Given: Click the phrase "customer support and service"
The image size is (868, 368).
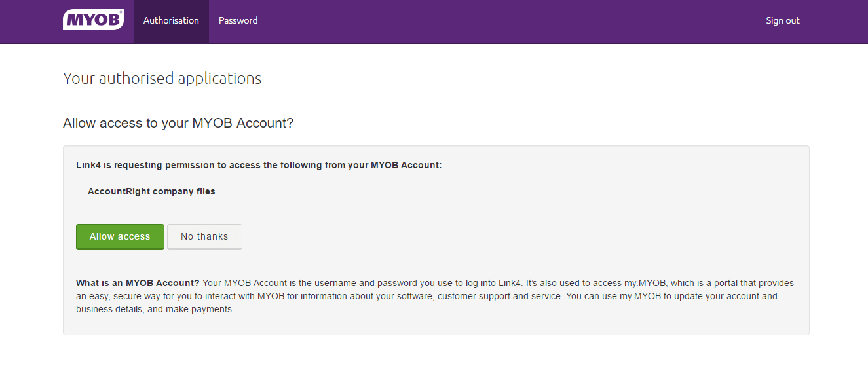Looking at the screenshot, I should tap(500, 296).
